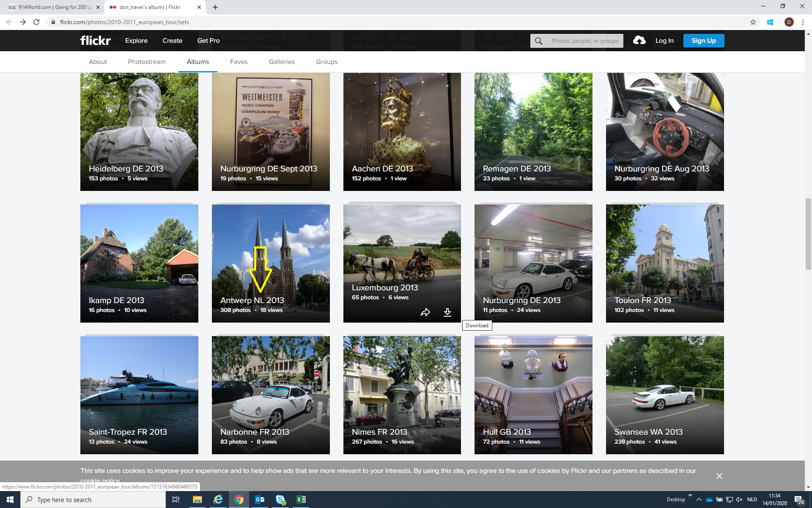
Task: Toggle system volume mute icon
Action: 739,500
